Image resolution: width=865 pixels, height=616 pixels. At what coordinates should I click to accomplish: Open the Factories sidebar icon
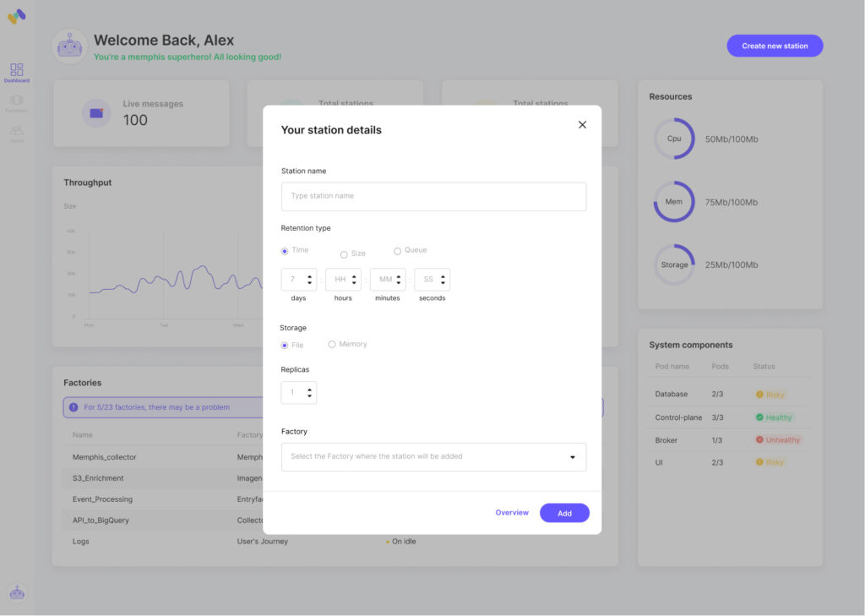(x=17, y=103)
